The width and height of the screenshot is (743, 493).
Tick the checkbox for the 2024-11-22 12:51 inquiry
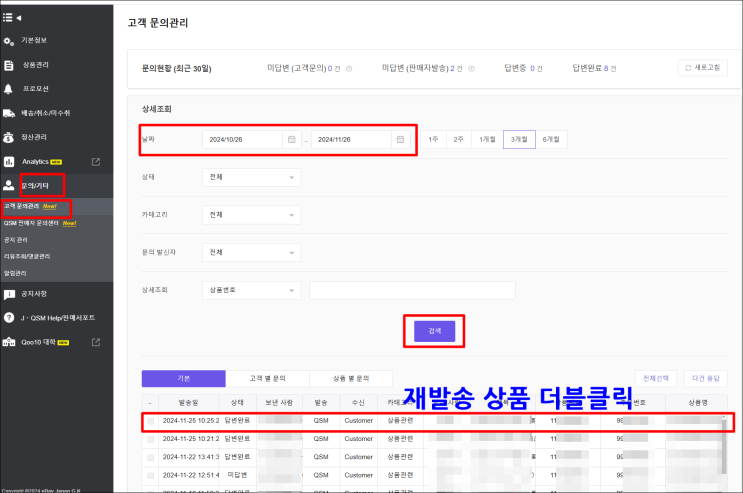pos(151,475)
